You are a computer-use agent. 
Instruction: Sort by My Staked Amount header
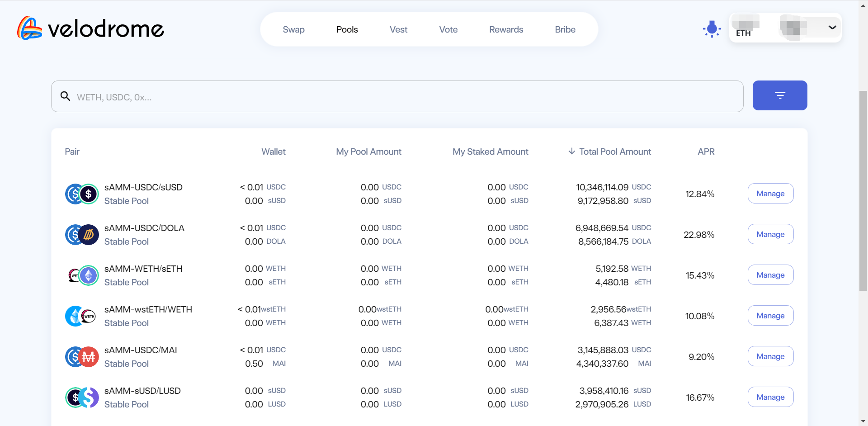491,151
